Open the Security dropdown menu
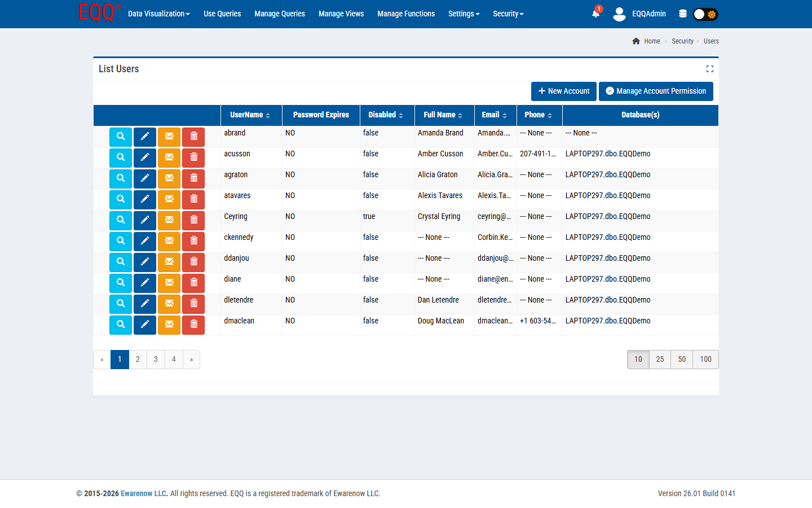The image size is (812, 508). click(508, 14)
